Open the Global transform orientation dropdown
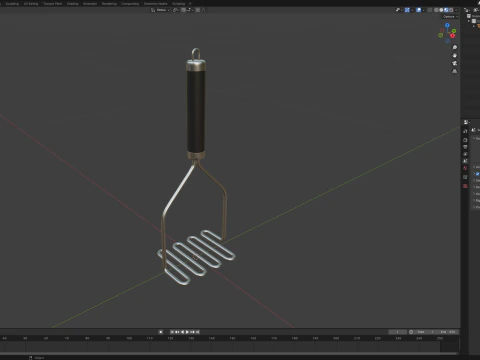Screen dimensions: 480x360 click(160, 10)
